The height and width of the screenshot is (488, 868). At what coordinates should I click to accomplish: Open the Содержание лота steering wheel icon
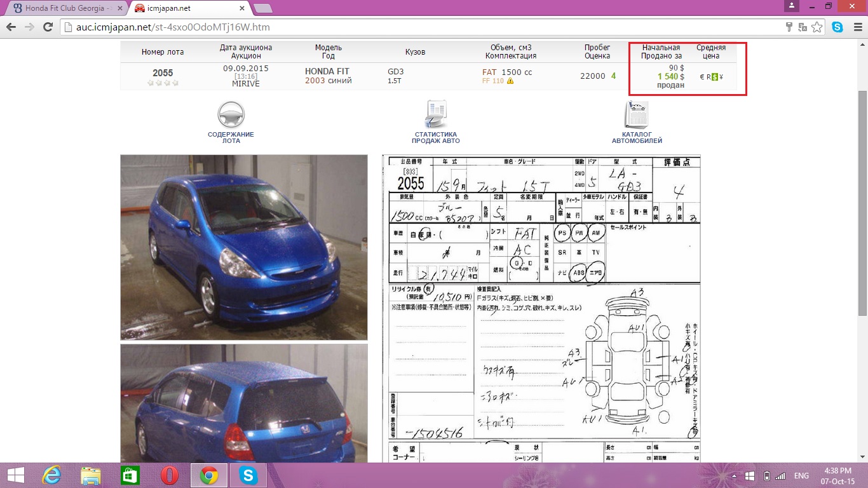231,116
